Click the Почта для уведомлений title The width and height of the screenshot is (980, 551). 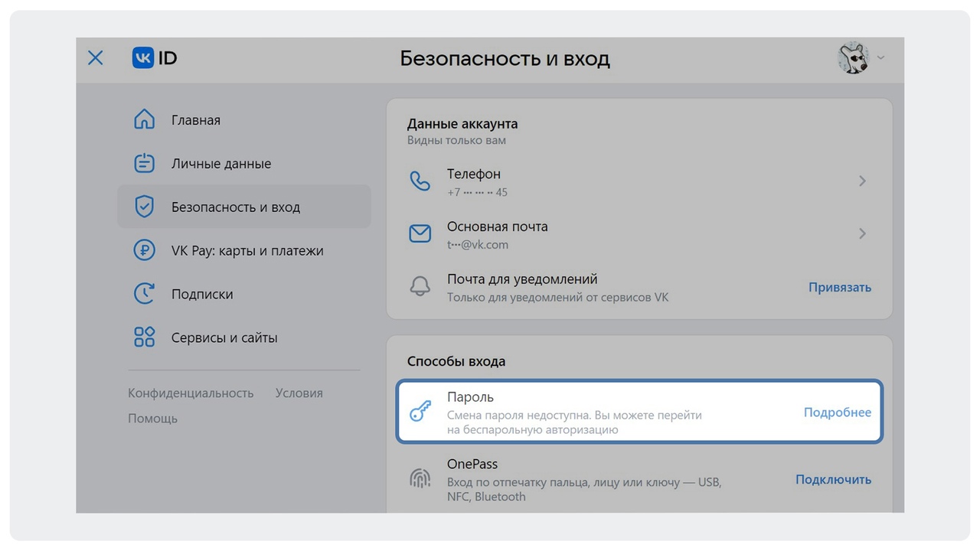click(x=522, y=279)
